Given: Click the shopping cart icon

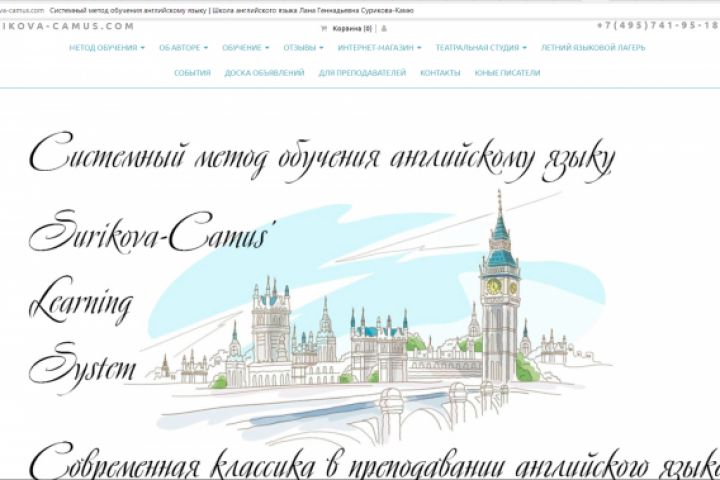Looking at the screenshot, I should tap(324, 28).
